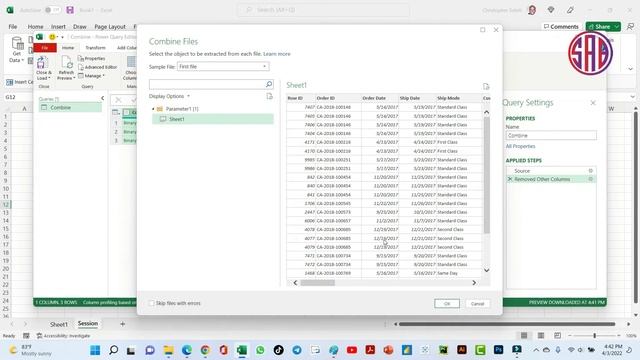Click the query Name field in Query Settings

(551, 135)
